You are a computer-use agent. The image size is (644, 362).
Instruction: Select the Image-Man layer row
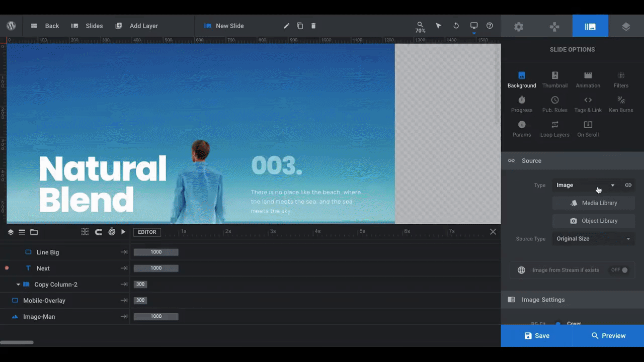click(65, 317)
